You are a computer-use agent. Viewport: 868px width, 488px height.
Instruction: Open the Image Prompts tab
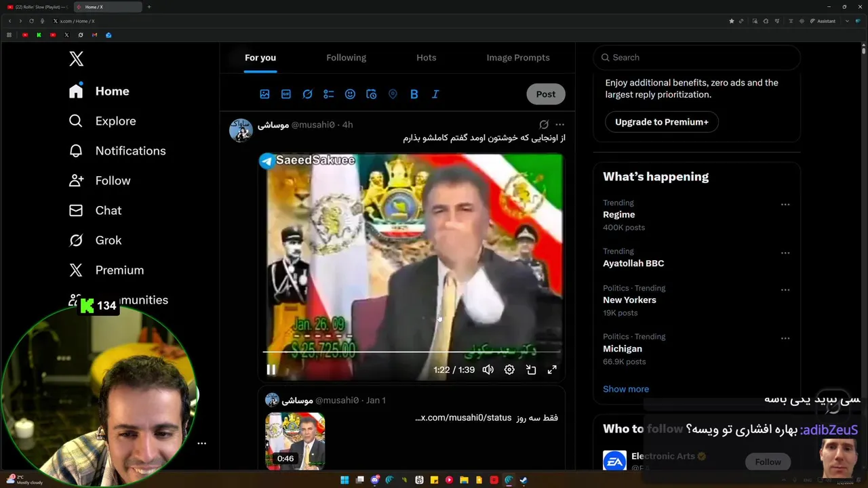click(x=518, y=58)
